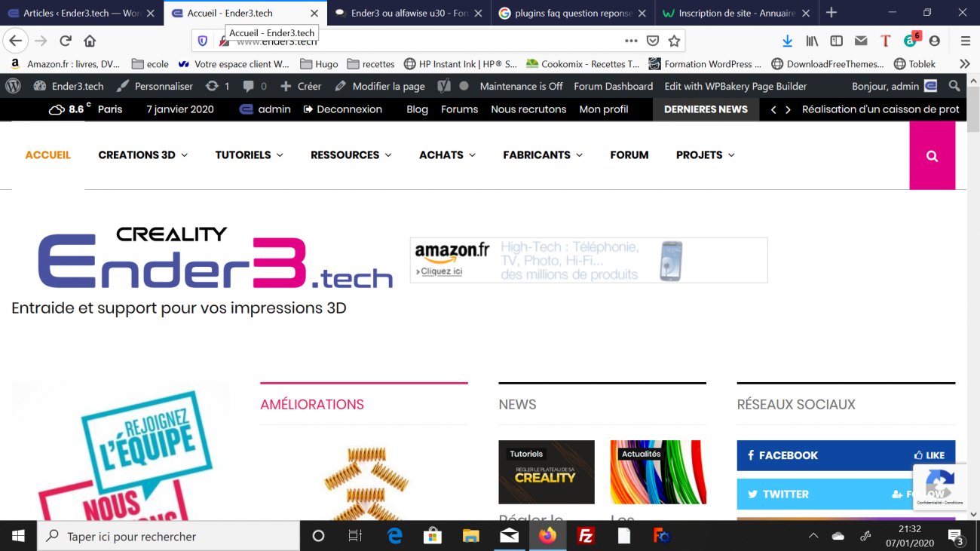Open File Explorer from taskbar
This screenshot has width=980, height=551.
point(470,536)
